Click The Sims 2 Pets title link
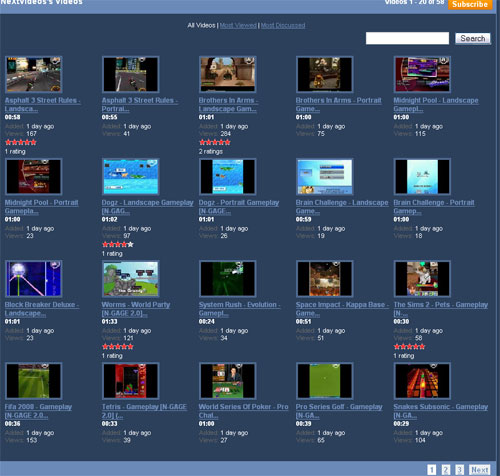 click(x=440, y=309)
